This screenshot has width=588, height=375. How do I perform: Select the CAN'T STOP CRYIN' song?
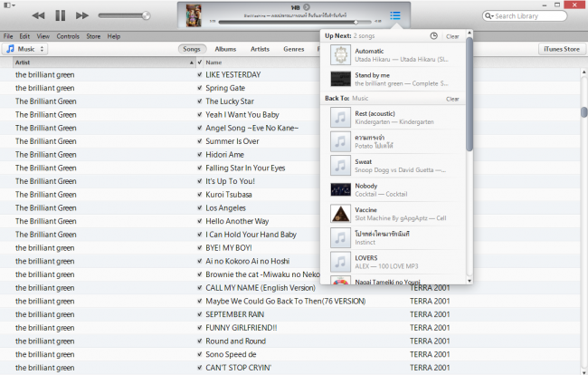coord(238,368)
